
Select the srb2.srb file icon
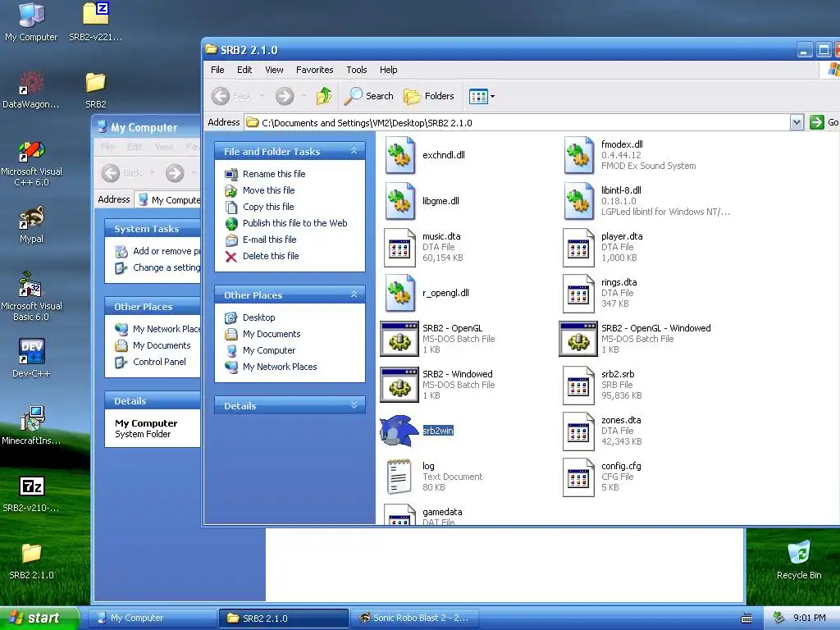click(578, 386)
